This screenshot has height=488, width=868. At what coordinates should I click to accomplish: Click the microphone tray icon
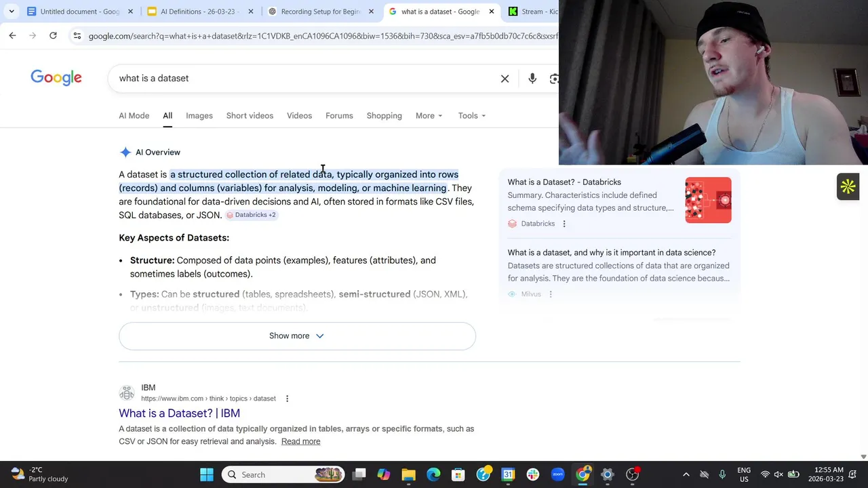coord(722,474)
